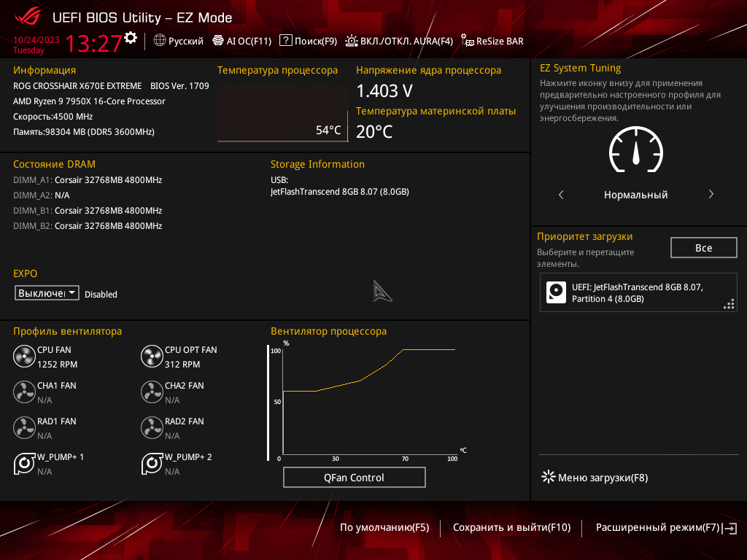
Task: Click the 312 RPM CPU OPT speed
Action: [x=182, y=365]
